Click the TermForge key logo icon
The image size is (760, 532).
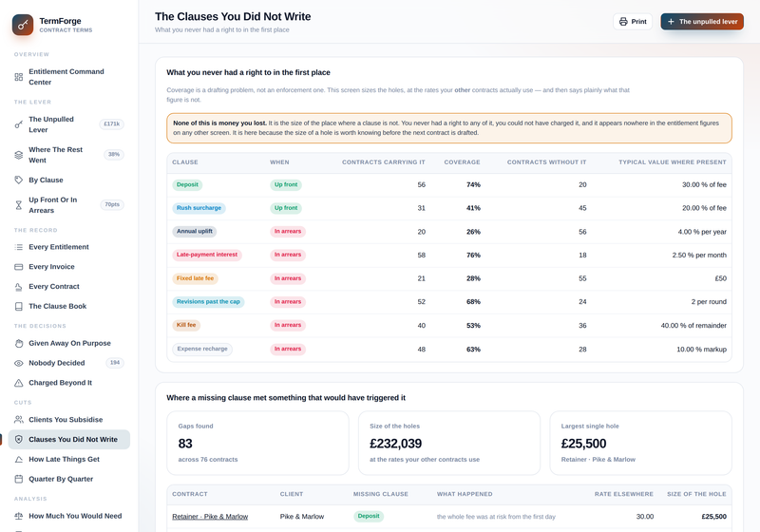tap(23, 25)
